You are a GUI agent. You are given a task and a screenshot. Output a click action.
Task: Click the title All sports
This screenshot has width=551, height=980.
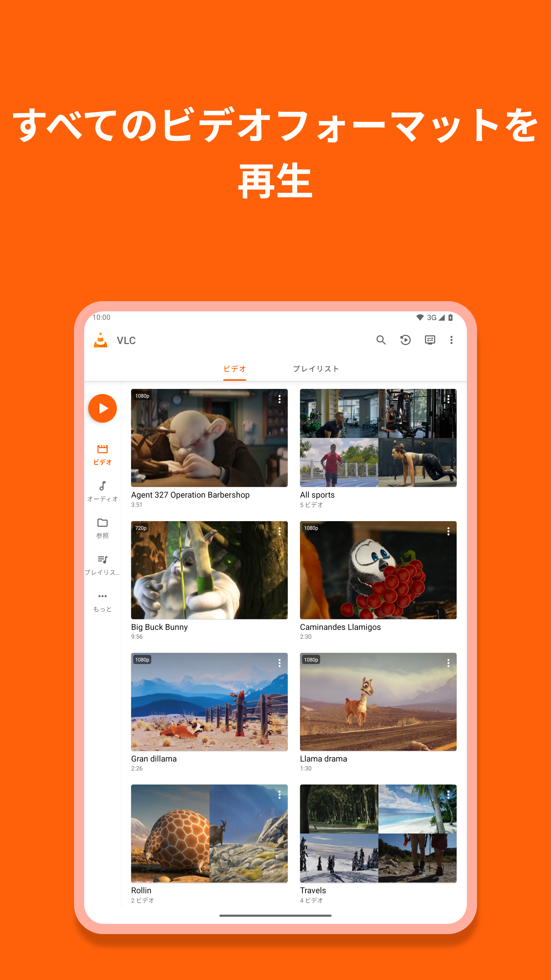pyautogui.click(x=317, y=495)
